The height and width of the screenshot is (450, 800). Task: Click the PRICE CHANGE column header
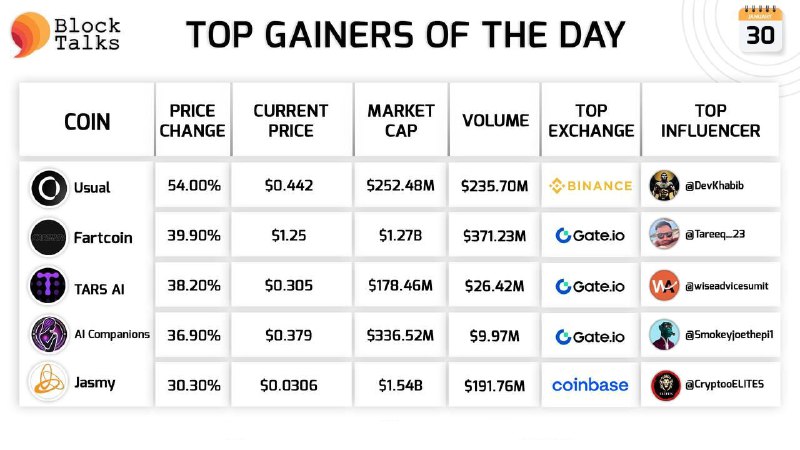point(192,120)
